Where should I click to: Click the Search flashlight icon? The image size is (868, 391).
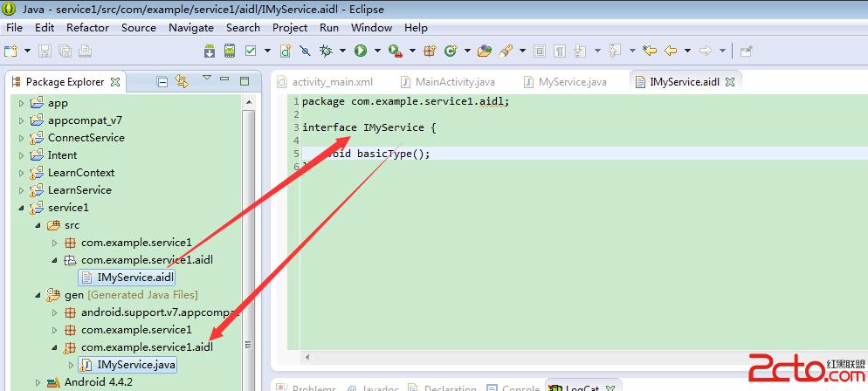tap(505, 51)
